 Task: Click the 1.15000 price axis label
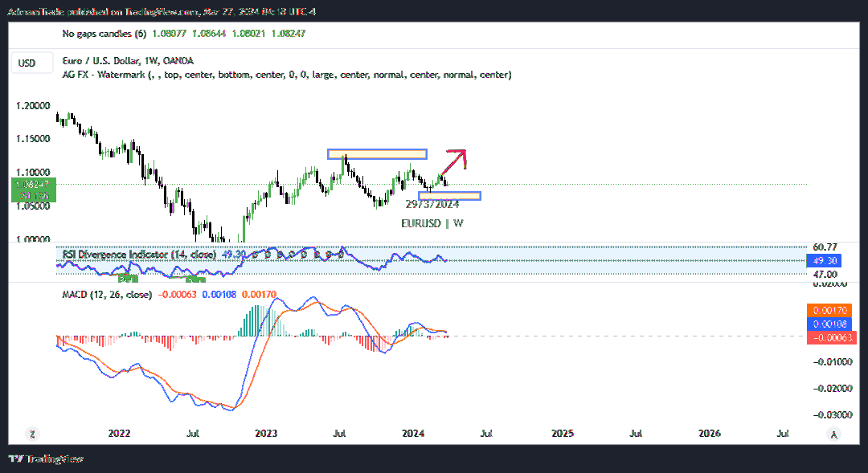[33, 139]
